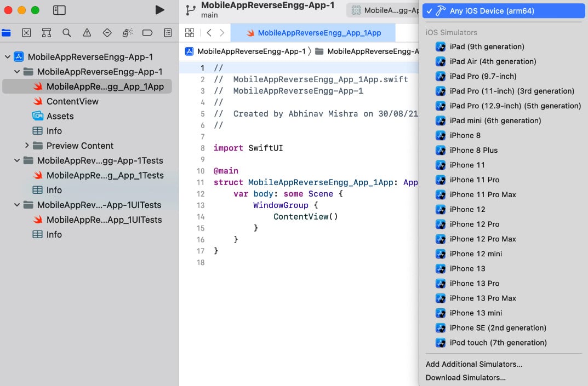Collapse the MobileAppRev...-App-1UITests group
This screenshot has height=386, width=588.
[17, 205]
